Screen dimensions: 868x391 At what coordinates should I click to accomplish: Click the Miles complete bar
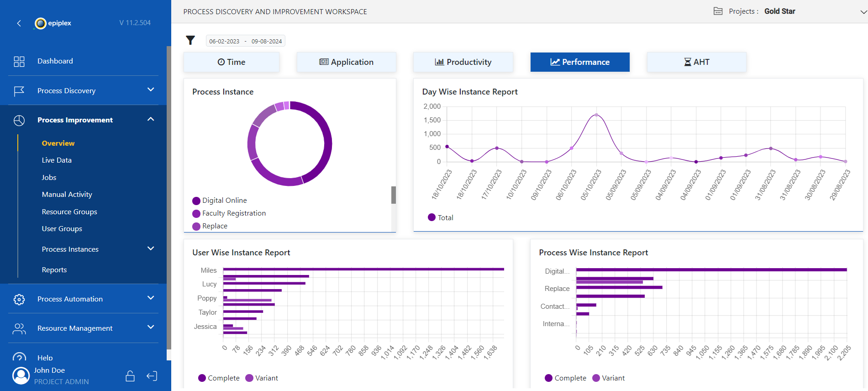tap(363, 269)
